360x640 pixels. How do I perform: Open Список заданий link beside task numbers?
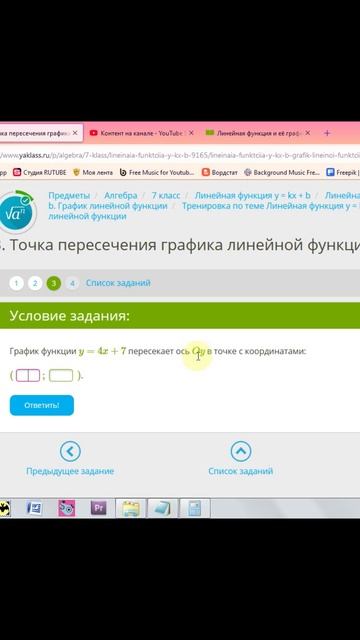click(x=118, y=283)
